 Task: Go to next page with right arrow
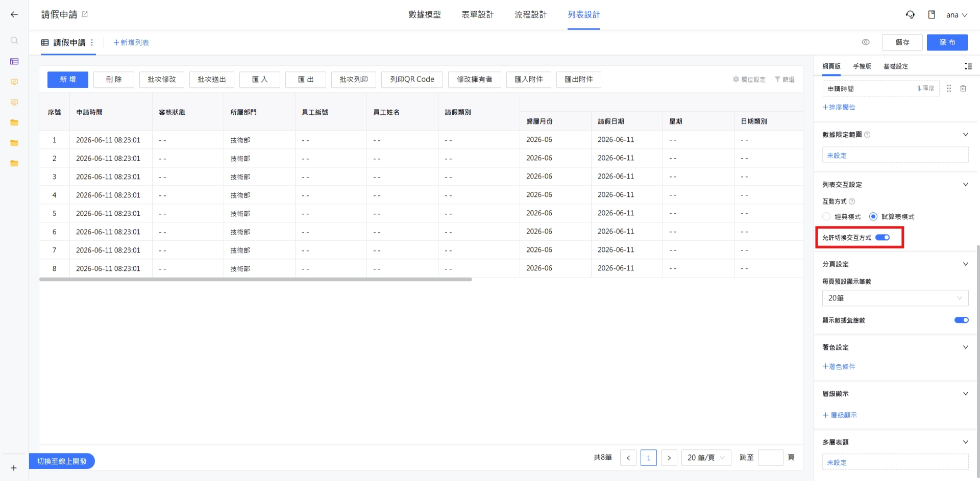tap(669, 458)
